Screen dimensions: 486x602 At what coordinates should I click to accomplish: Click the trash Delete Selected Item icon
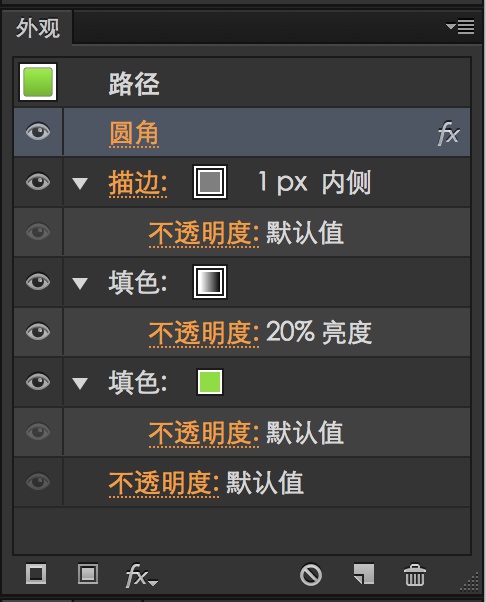pyautogui.click(x=415, y=575)
